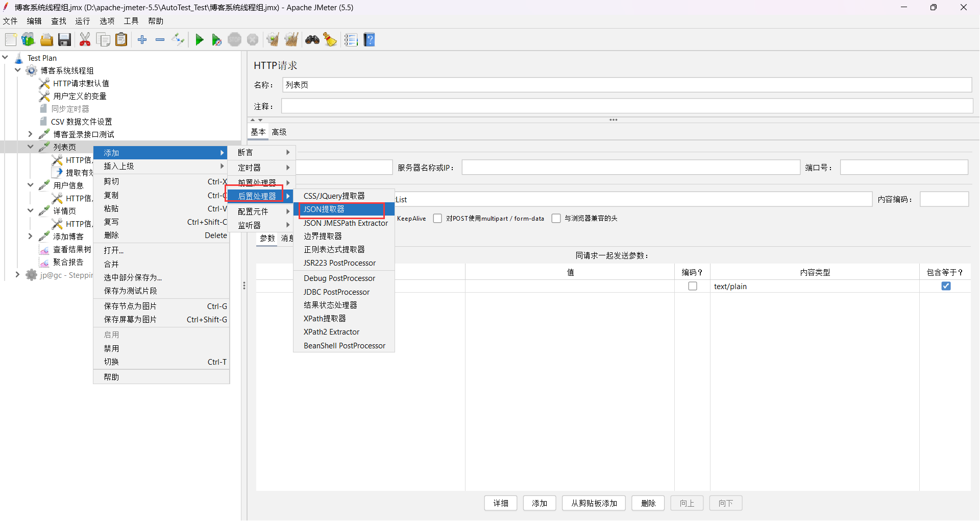
Task: Collapse the 博客系统线程组 node
Action: click(x=18, y=70)
